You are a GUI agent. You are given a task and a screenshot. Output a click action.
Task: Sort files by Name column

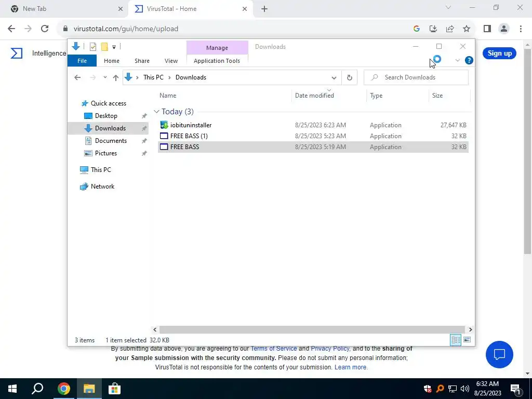(168, 96)
